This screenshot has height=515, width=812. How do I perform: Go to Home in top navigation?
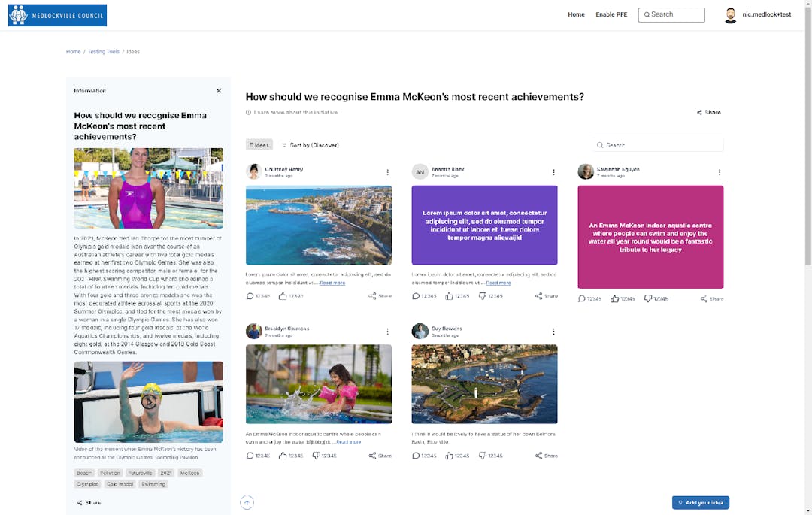pos(576,15)
